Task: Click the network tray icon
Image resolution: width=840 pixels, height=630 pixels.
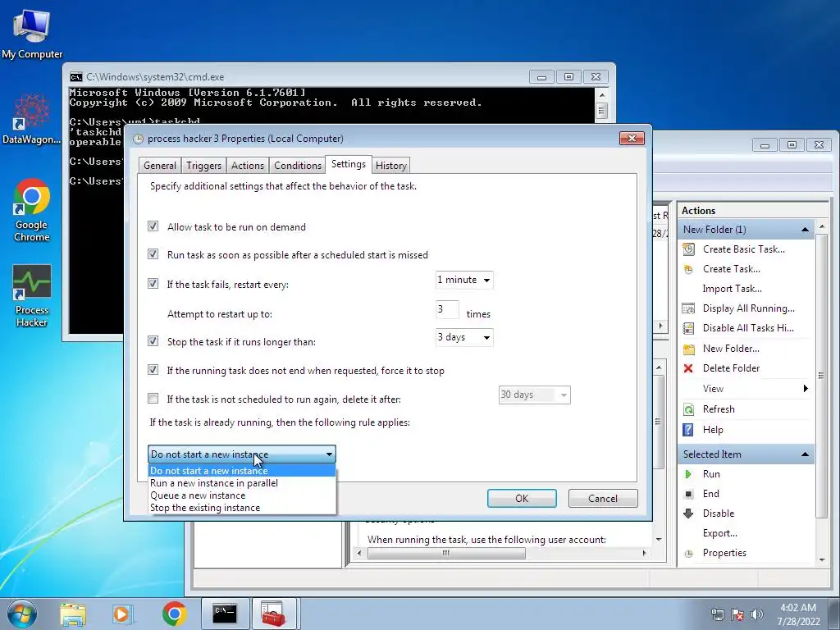Action: tap(717, 614)
